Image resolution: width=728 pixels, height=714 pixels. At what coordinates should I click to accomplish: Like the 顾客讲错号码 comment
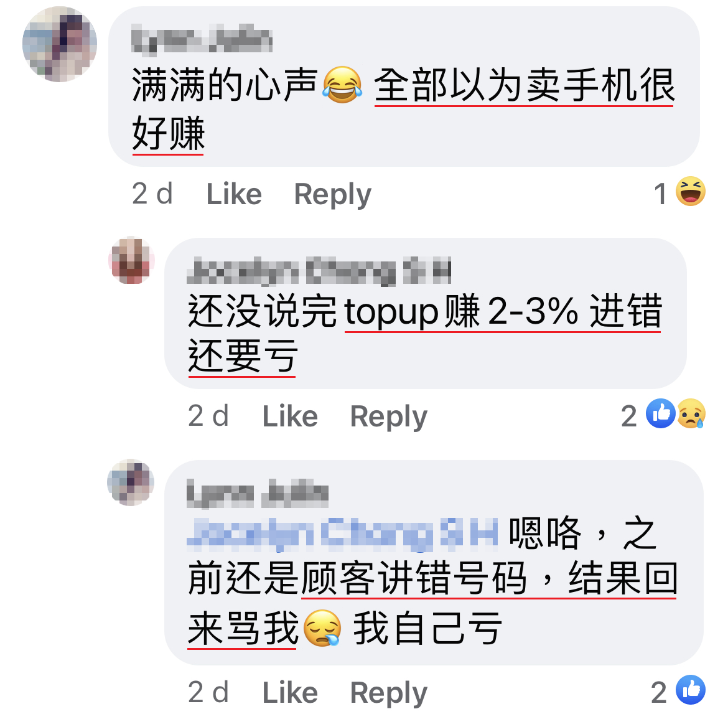[x=290, y=693]
